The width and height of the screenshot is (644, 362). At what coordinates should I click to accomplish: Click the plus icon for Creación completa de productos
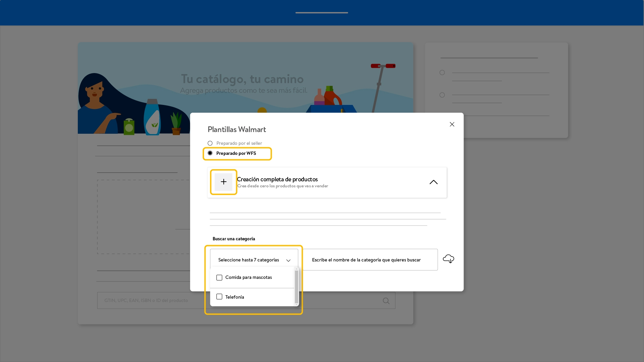[x=223, y=182]
